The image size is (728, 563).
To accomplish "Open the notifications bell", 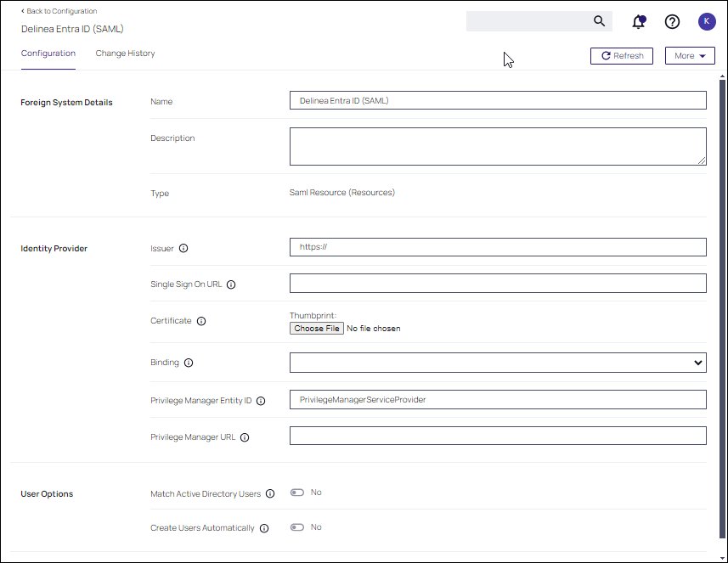I will pos(639,22).
